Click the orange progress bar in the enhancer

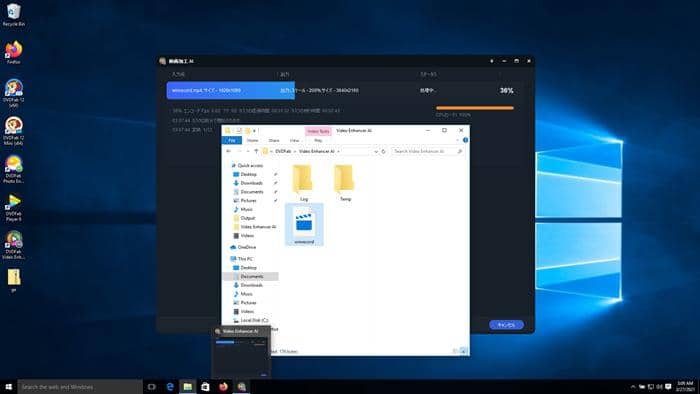[475, 108]
